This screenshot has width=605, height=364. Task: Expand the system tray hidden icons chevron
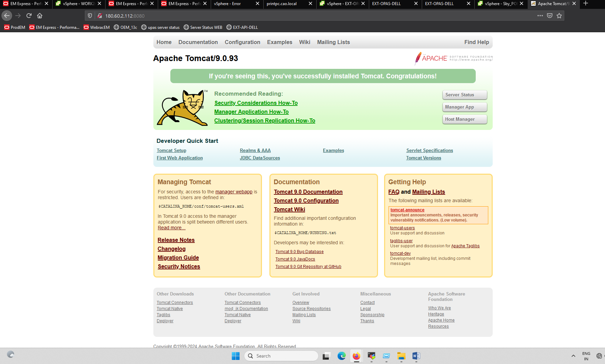point(573,356)
